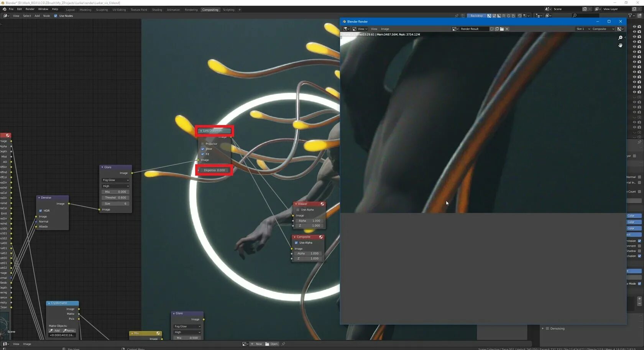
Task: Enable Use Alpha in Viewer node
Action: (x=298, y=210)
